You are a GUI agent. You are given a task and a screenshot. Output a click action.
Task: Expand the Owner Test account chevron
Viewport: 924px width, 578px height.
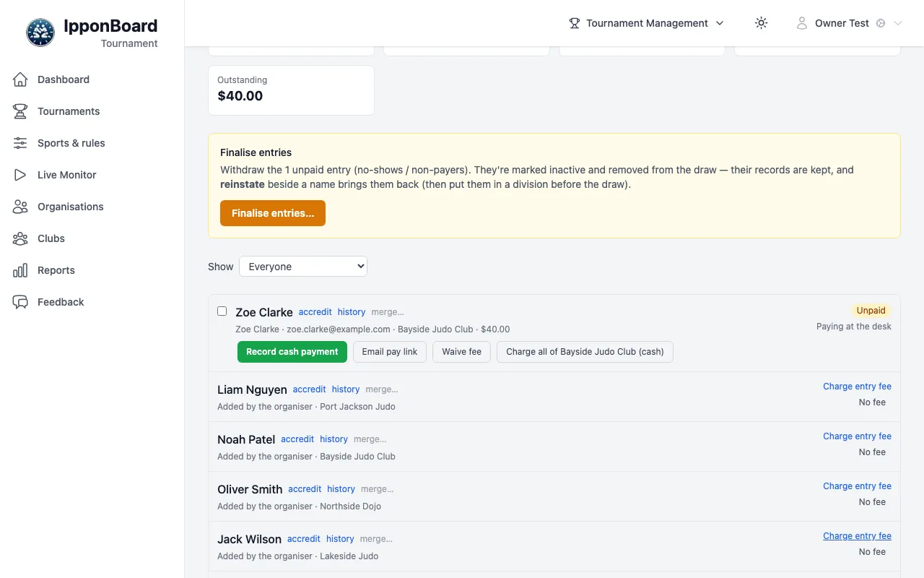click(898, 23)
